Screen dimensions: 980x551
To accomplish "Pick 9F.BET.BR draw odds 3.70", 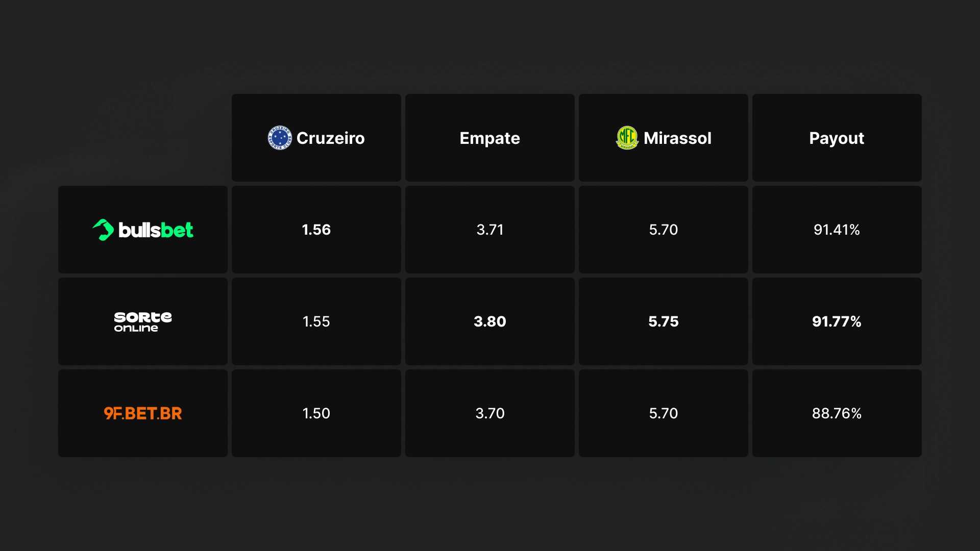I will 490,413.
